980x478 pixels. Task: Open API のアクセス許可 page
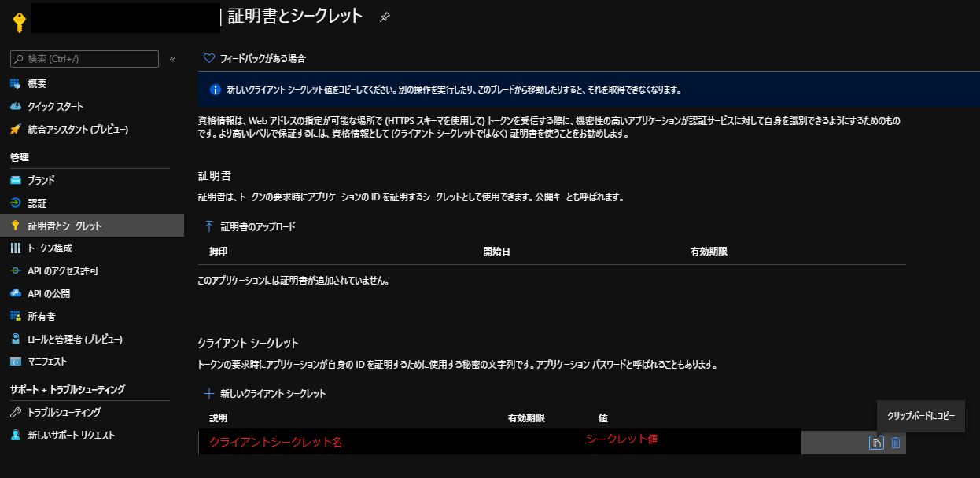tap(63, 271)
